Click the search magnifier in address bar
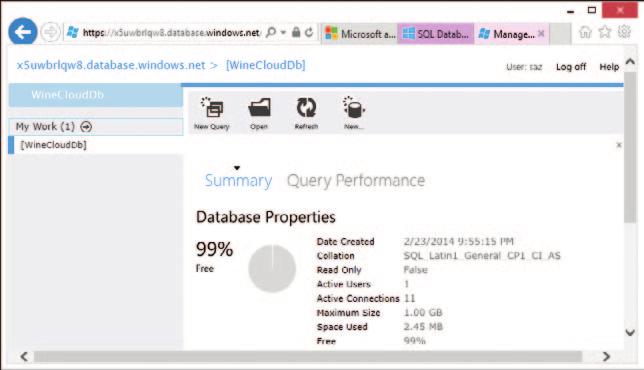 pyautogui.click(x=271, y=32)
